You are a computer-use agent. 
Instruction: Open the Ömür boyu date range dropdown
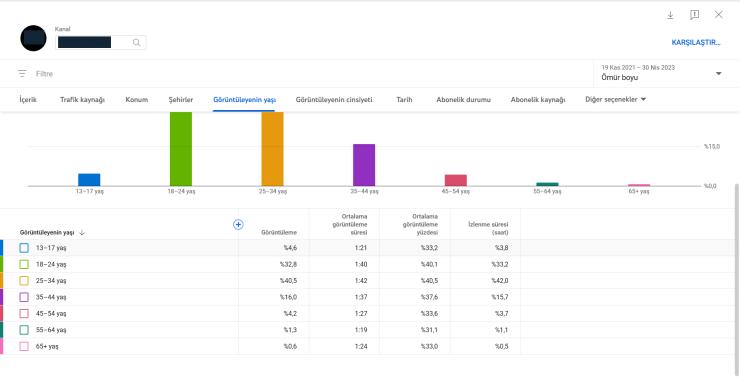click(662, 73)
